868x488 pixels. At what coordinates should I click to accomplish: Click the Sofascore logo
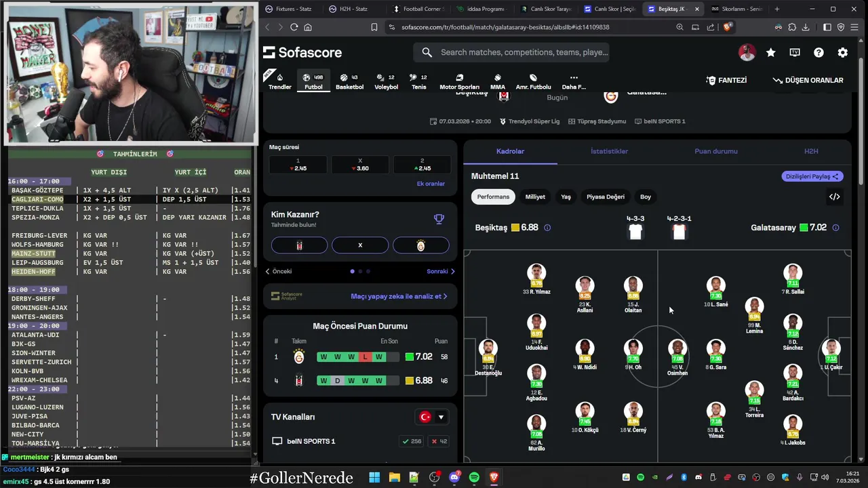302,52
